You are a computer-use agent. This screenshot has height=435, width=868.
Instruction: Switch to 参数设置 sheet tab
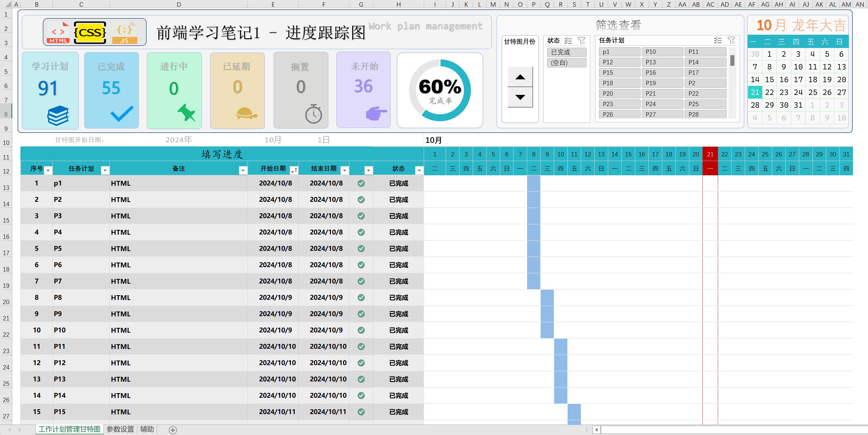coord(120,429)
